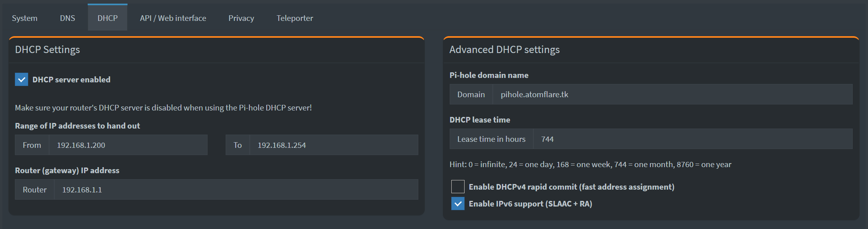This screenshot has height=229, width=868.
Task: Enable DHCPv4 rapid commit checkbox
Action: pyautogui.click(x=458, y=187)
